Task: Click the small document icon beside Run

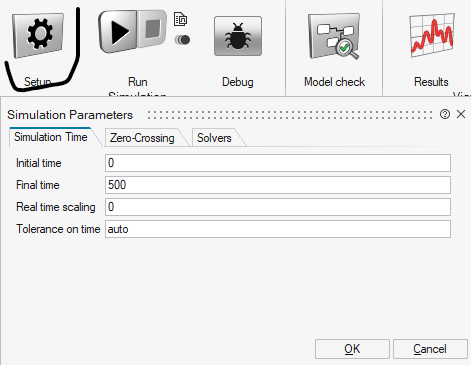Action: [180, 19]
